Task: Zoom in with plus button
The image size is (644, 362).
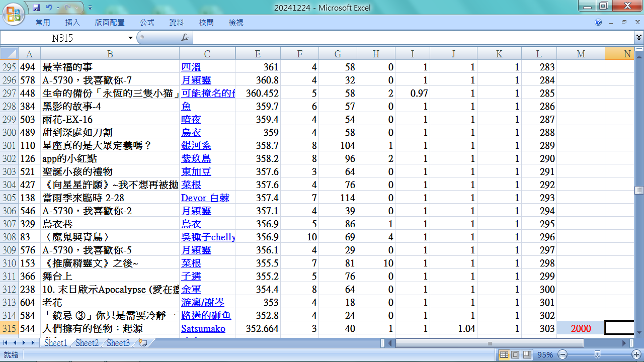Action: point(636,355)
